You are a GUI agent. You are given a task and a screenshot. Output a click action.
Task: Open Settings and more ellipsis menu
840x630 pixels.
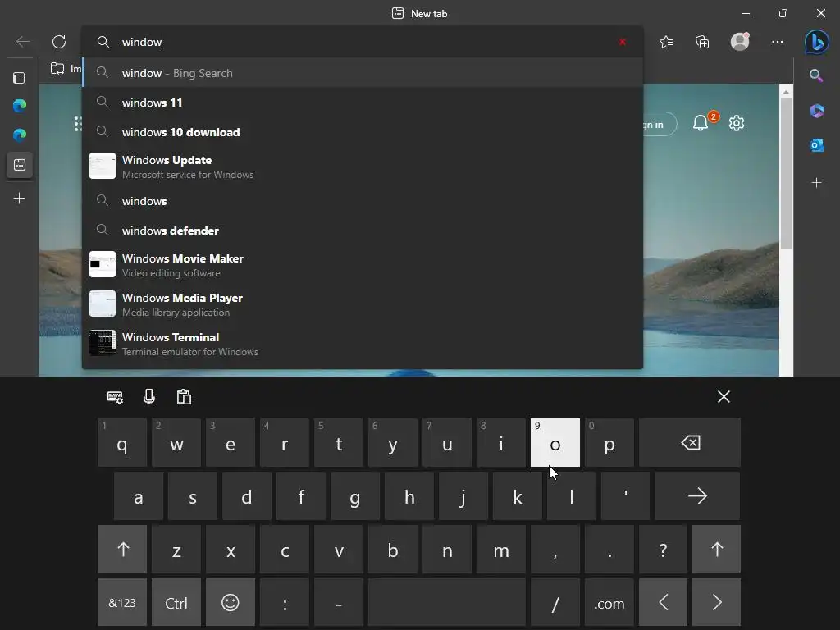click(778, 42)
